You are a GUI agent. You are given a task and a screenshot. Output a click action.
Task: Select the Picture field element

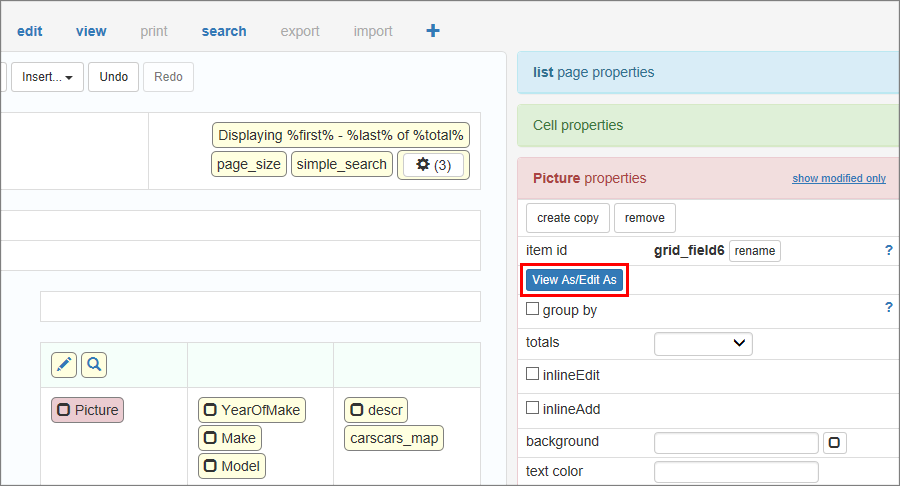coord(87,410)
